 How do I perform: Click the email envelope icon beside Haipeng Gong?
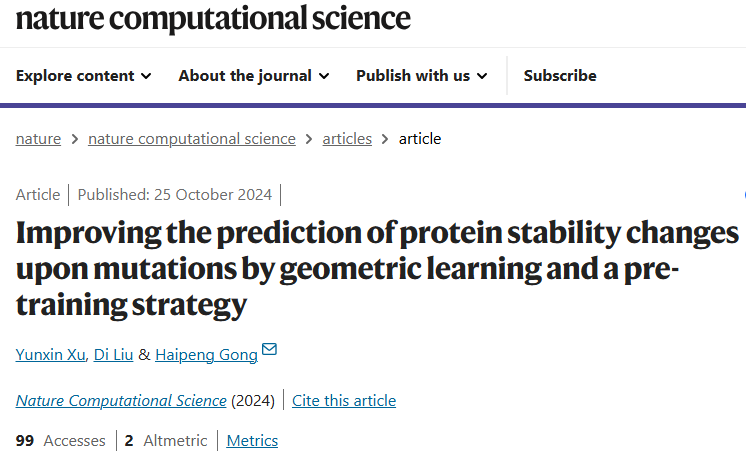269,351
